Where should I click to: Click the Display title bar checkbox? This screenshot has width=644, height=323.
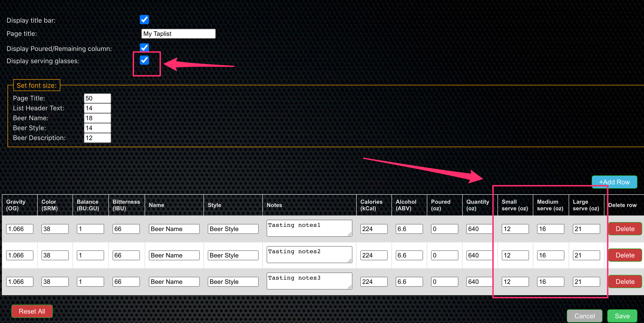(144, 20)
